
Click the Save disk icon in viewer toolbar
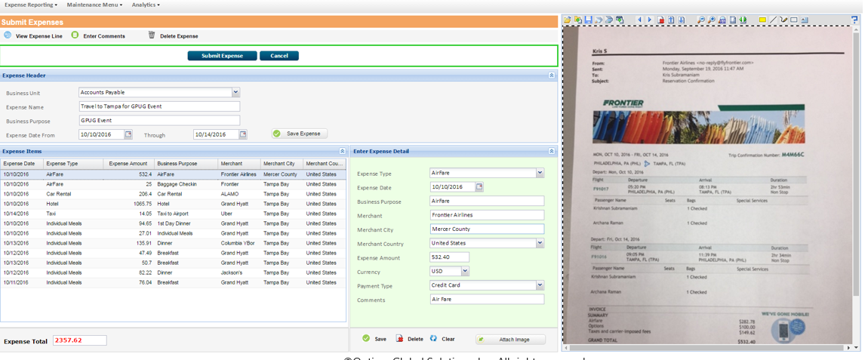(x=589, y=20)
